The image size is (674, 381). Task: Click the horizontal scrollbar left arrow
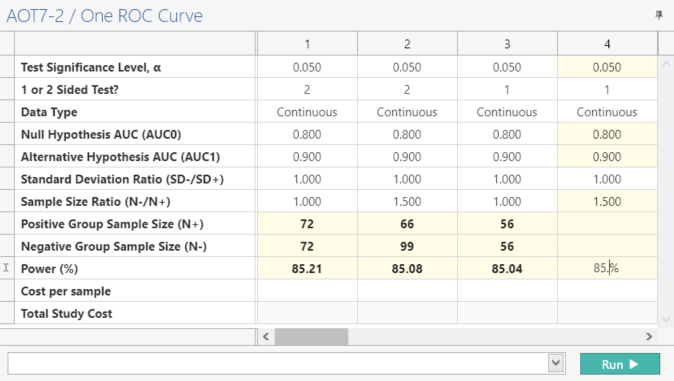click(266, 337)
